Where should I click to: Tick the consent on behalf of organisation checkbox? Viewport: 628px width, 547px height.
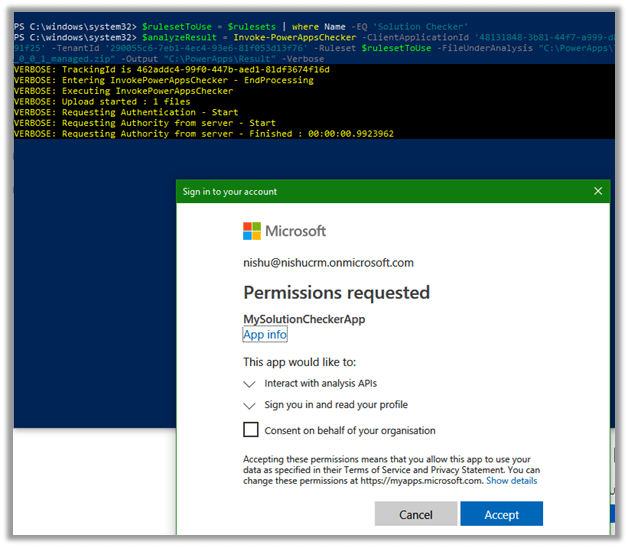[252, 430]
